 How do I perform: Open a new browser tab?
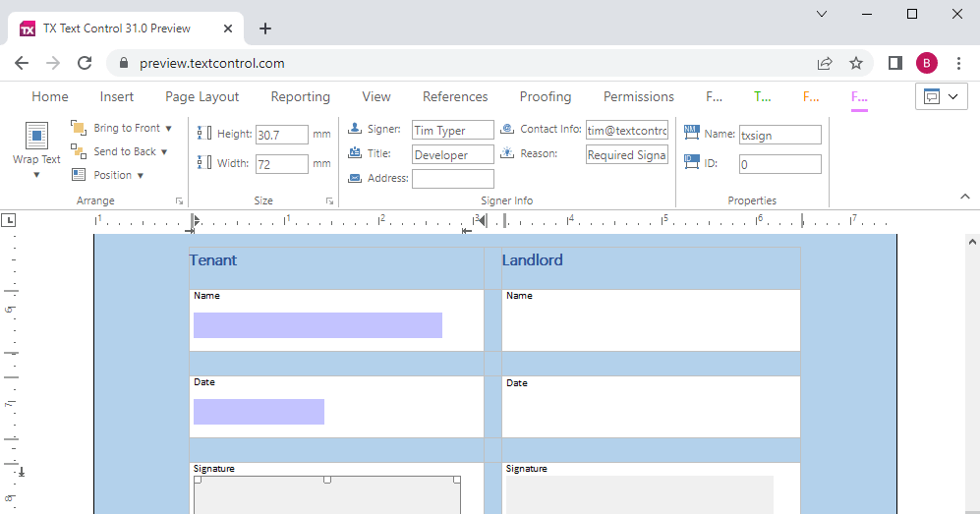[265, 29]
